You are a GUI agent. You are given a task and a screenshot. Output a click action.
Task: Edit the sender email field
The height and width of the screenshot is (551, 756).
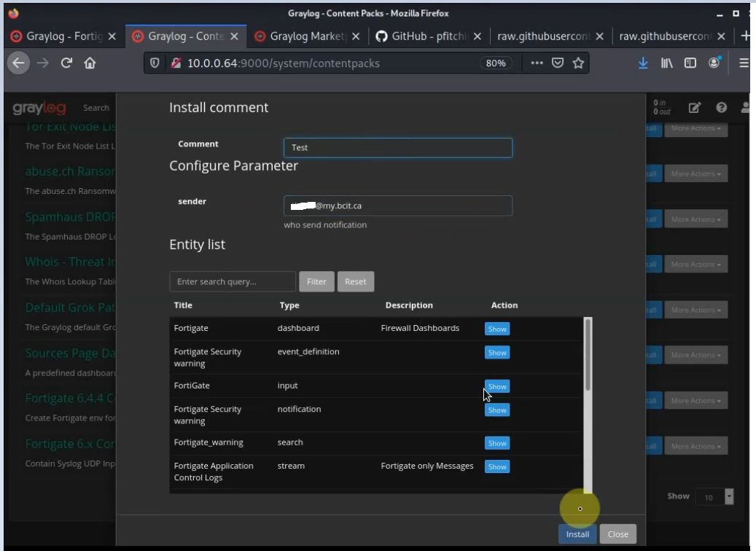[x=398, y=206]
